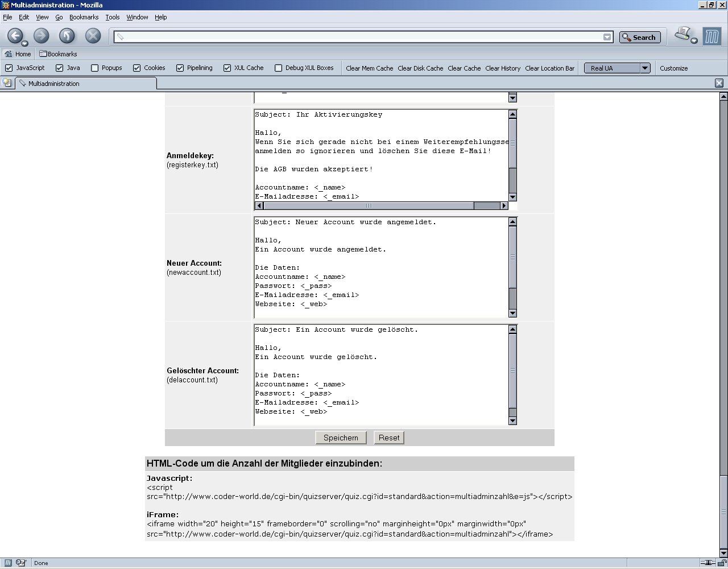The image size is (728, 569).
Task: Click the Anmeldekey horizontal scrollbar thumb
Action: tap(369, 205)
